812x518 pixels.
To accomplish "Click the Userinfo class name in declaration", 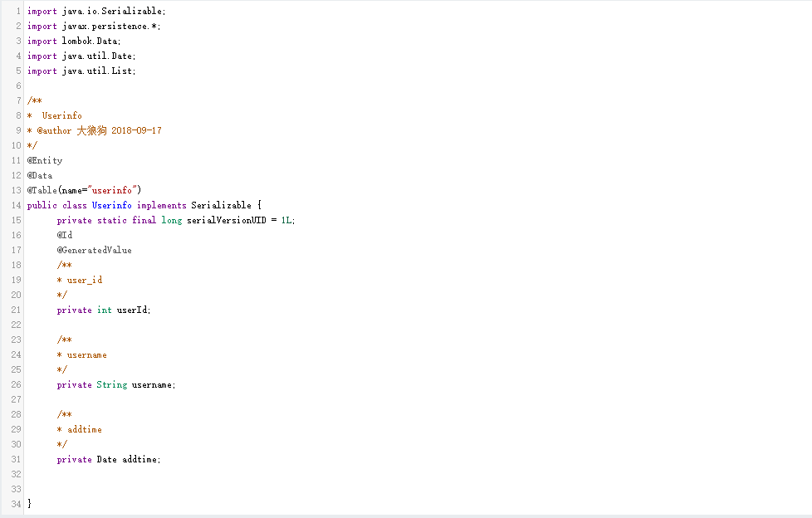I will coord(111,206).
